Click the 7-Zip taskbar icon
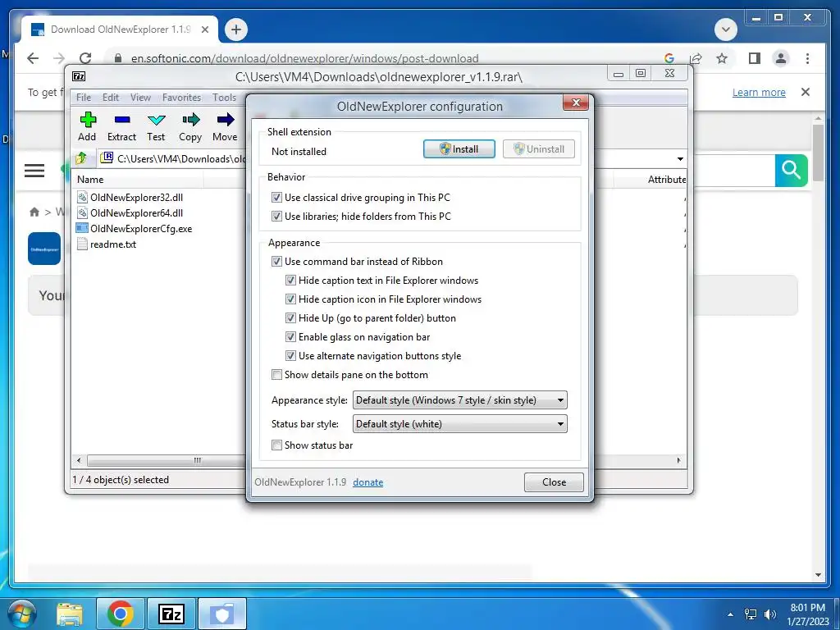Viewport: 840px width, 630px height. pyautogui.click(x=171, y=614)
